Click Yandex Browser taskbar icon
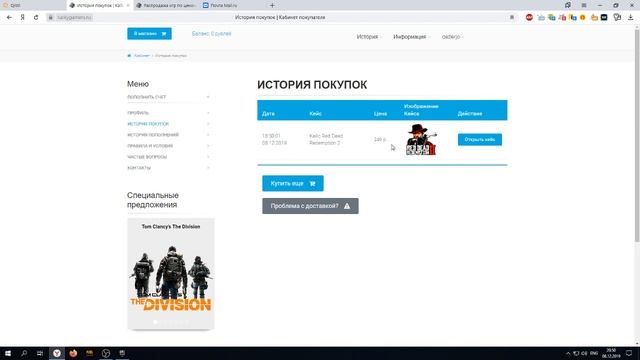 [57, 353]
